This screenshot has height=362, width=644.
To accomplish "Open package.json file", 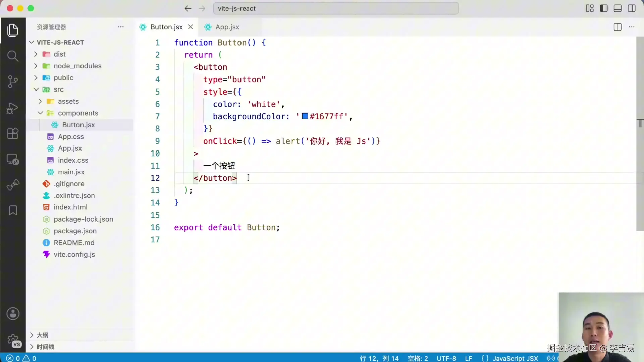I will (x=80, y=231).
